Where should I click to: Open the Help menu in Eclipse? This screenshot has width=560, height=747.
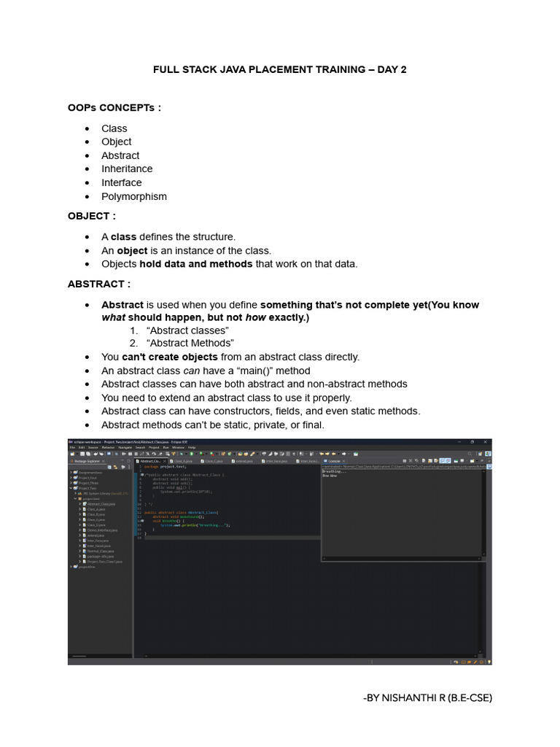[x=192, y=447]
